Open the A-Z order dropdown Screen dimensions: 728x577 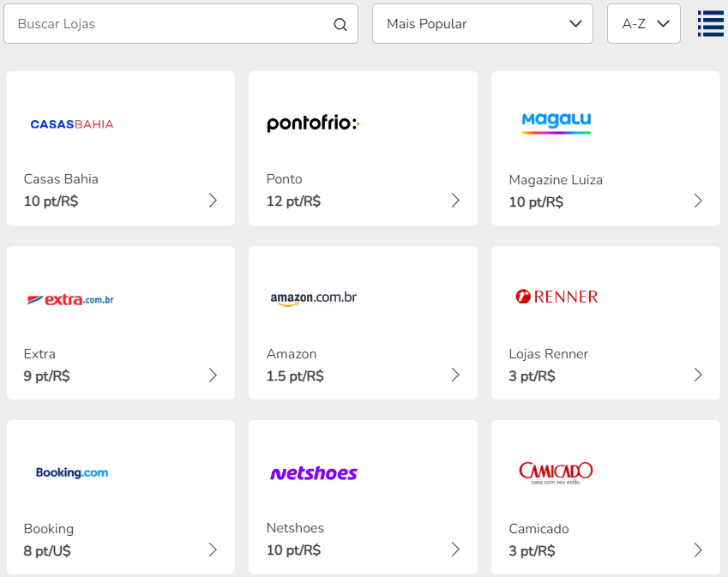click(x=643, y=24)
